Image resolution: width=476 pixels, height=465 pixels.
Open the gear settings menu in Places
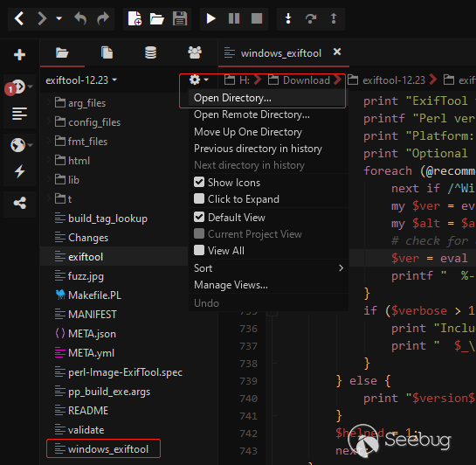(199, 80)
